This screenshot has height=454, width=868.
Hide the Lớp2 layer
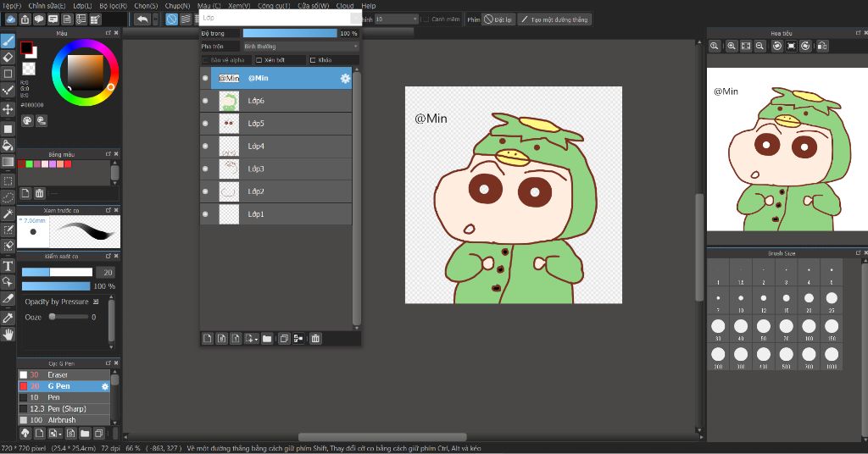pyautogui.click(x=205, y=191)
